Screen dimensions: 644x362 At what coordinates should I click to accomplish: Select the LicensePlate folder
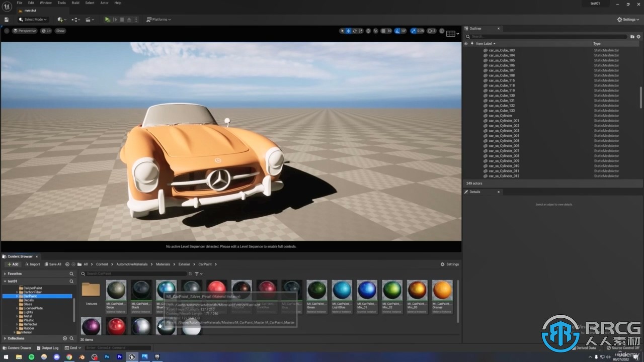(33, 308)
